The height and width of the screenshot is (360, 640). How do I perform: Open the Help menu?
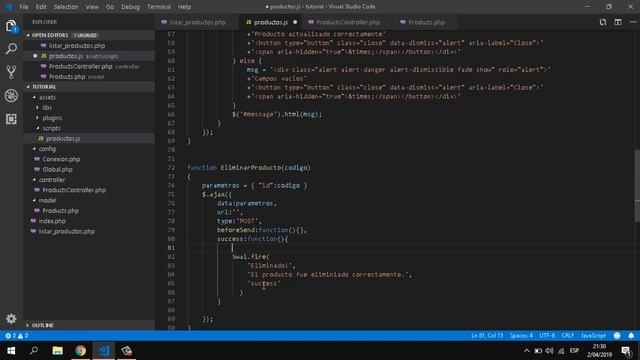coord(184,7)
